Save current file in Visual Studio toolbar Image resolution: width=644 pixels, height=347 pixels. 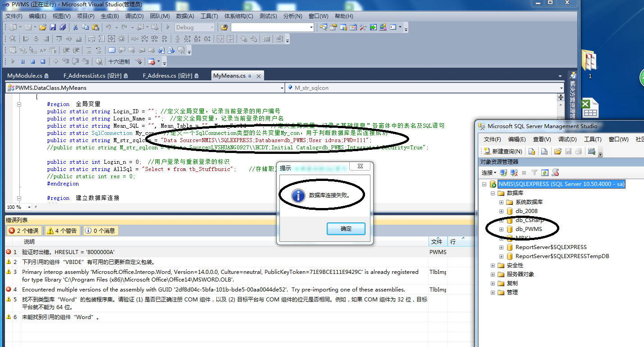click(x=53, y=27)
